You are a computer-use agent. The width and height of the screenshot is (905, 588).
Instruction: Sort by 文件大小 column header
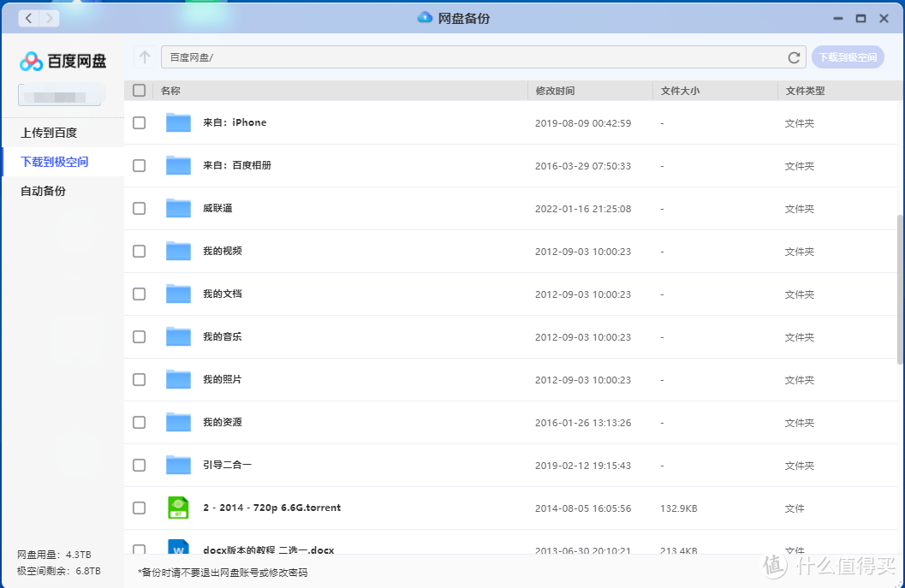coord(680,91)
